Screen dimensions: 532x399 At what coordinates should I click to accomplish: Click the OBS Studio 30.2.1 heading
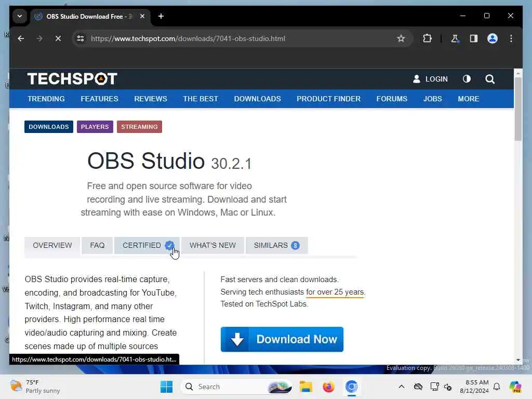pyautogui.click(x=169, y=161)
